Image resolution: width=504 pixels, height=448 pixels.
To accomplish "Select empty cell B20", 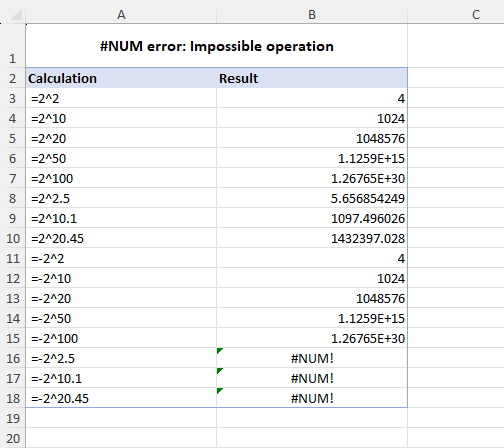I will [312, 438].
